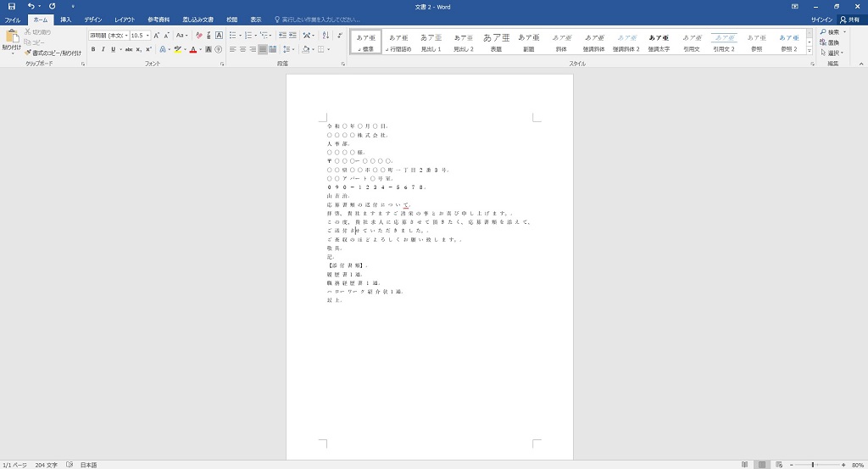Image resolution: width=868 pixels, height=469 pixels.
Task: Click Sign in (サインイン)
Action: click(x=821, y=20)
